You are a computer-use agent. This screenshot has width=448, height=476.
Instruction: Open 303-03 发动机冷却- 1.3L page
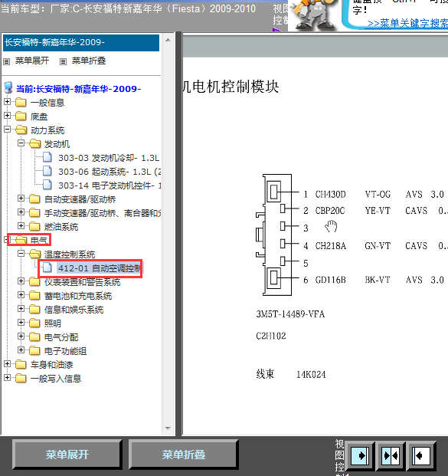point(109,158)
